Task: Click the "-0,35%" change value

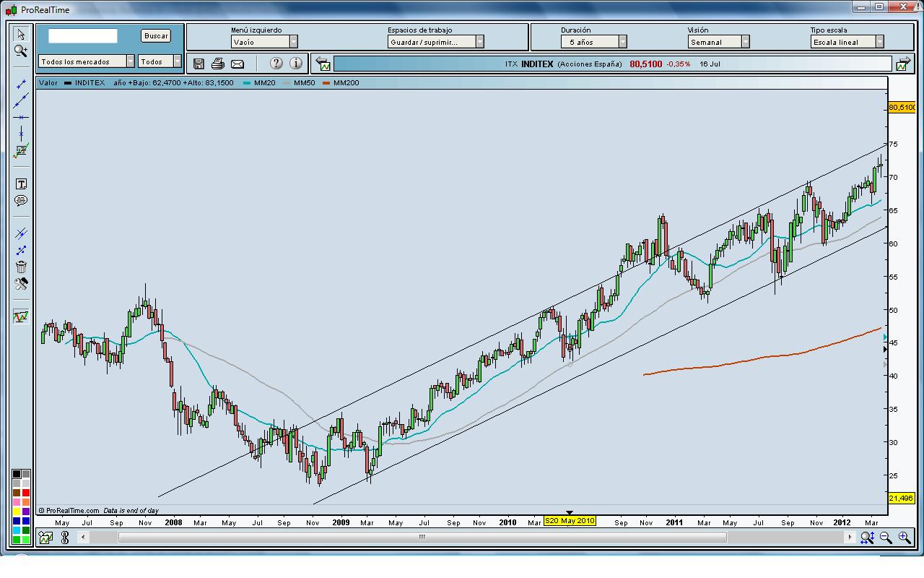Action: point(678,64)
